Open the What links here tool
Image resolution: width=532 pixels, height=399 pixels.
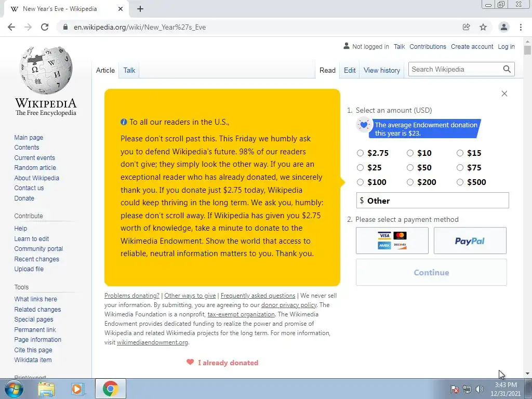(36, 299)
